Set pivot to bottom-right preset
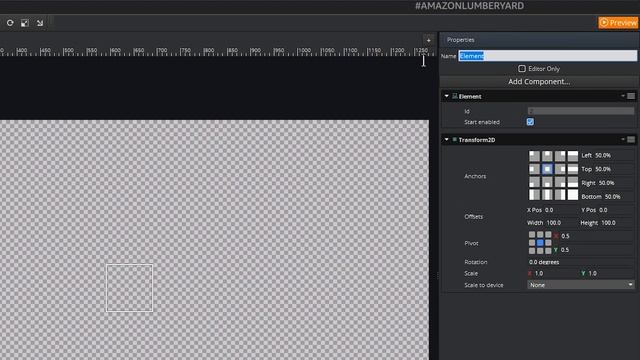Image resolution: width=640 pixels, height=360 pixels. tap(548, 251)
